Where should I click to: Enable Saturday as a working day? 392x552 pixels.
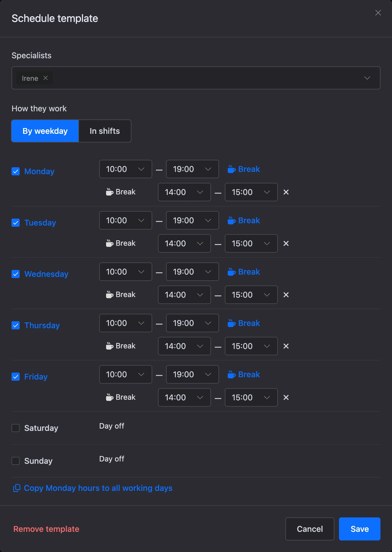(16, 428)
